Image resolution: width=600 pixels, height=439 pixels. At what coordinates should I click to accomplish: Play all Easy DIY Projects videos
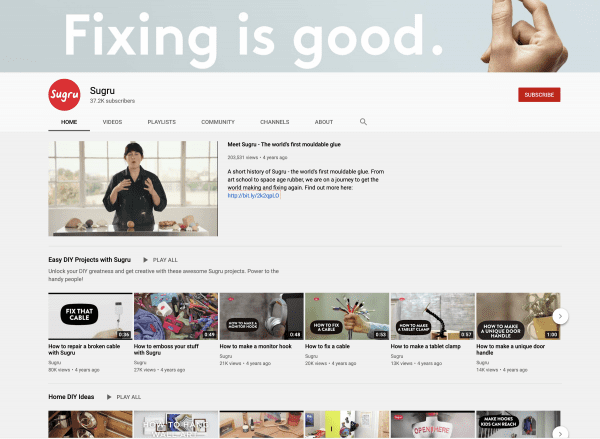[x=165, y=260]
